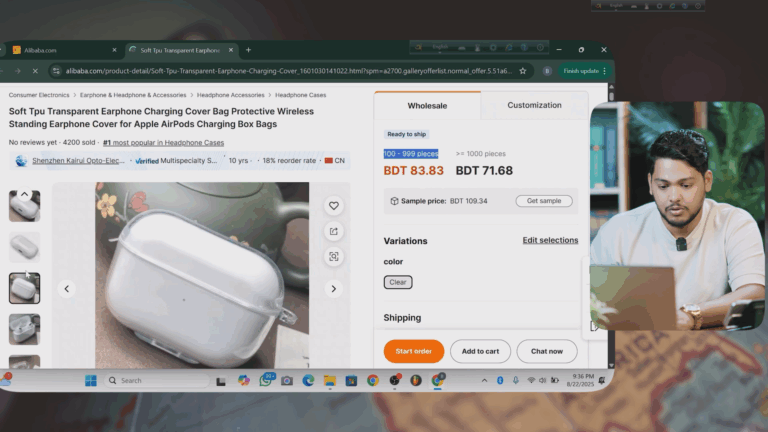This screenshot has height=432, width=768.
Task: Open Windows Start menu
Action: tap(90, 380)
